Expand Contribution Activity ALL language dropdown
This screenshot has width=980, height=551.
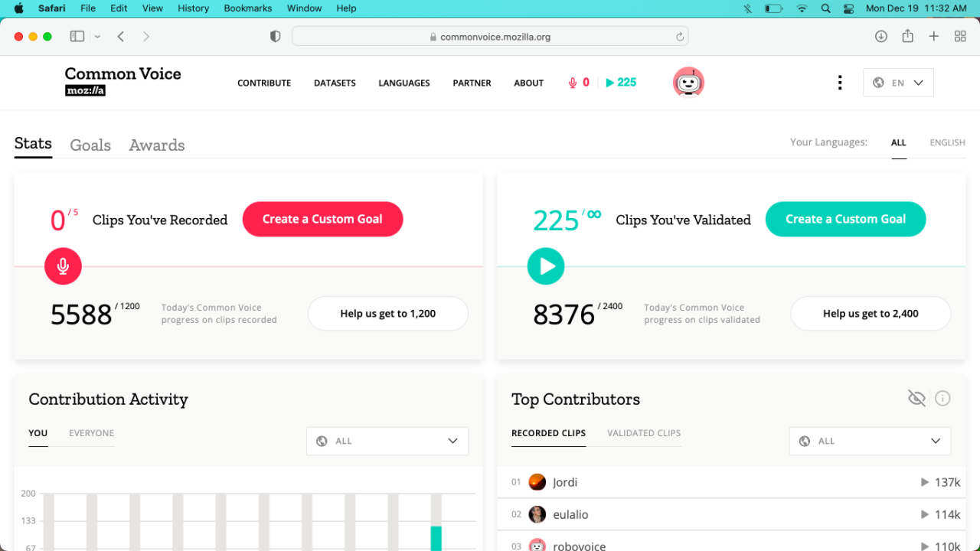(387, 441)
